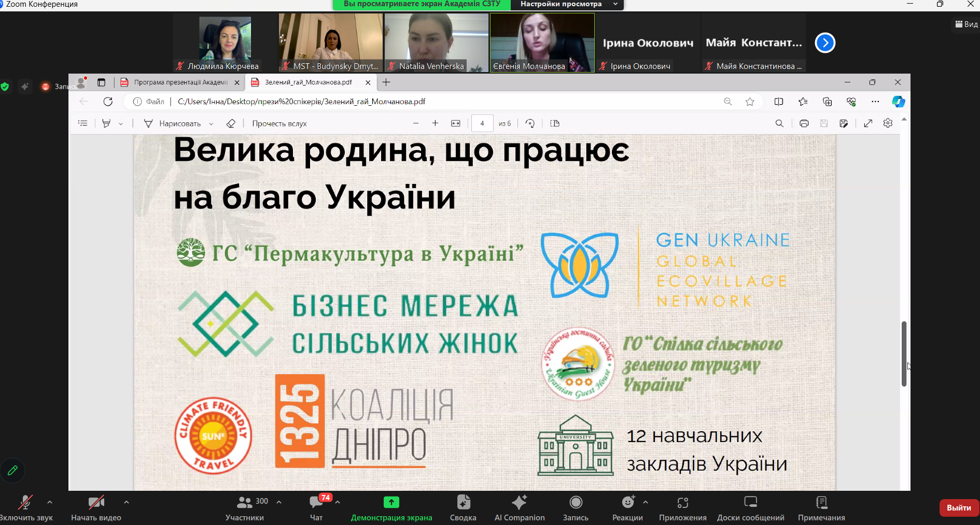
Task: Open Edge settings and more menu
Action: point(875,102)
